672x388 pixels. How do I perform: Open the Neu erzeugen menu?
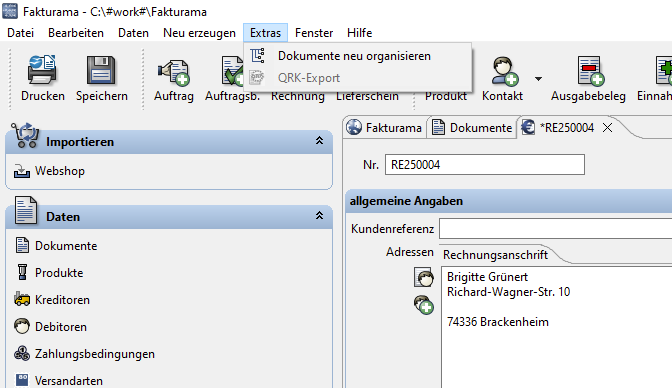(199, 33)
